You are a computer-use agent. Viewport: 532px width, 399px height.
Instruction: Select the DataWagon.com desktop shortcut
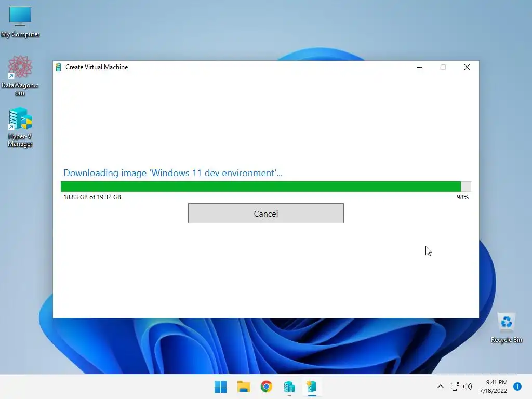click(20, 76)
